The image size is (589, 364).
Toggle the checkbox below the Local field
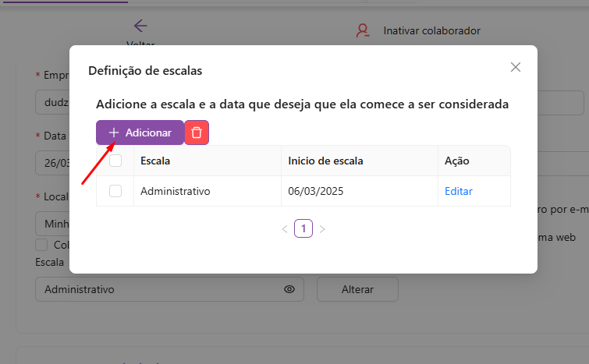(x=42, y=245)
